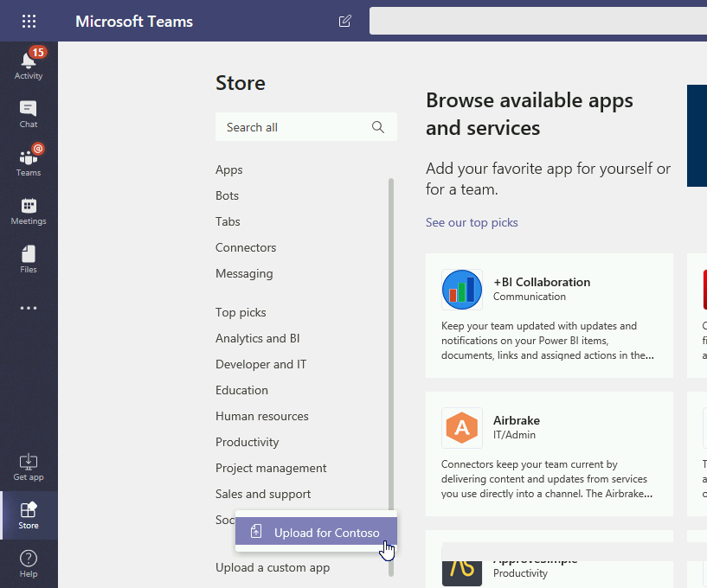The image size is (707, 588).
Task: Open the Education category
Action: point(241,390)
